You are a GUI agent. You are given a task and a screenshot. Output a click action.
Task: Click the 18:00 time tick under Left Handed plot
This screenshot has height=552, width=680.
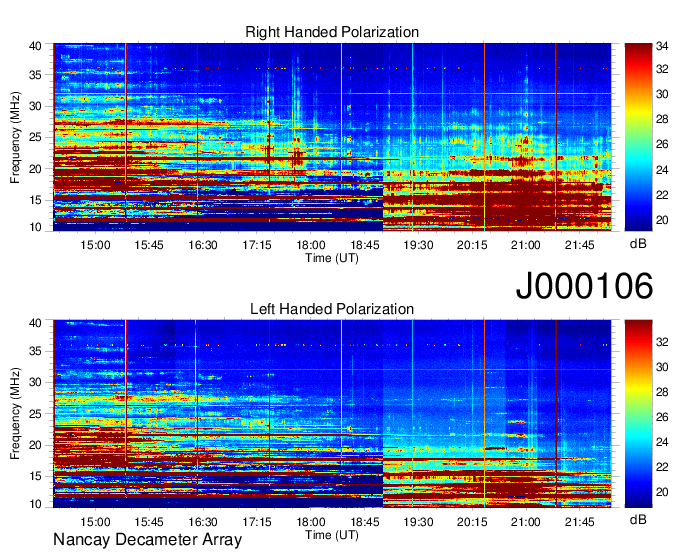point(311,522)
